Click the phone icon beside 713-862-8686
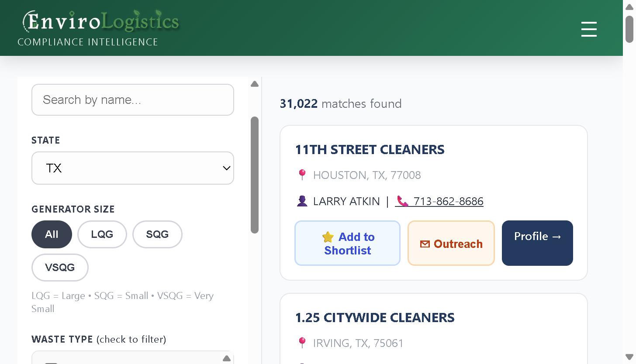This screenshot has width=636, height=364. point(402,201)
